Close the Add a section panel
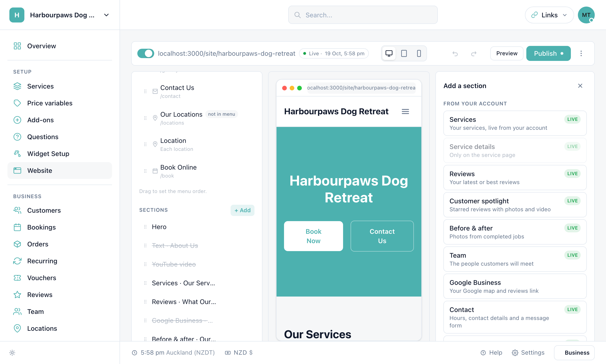606x364 pixels. (580, 86)
